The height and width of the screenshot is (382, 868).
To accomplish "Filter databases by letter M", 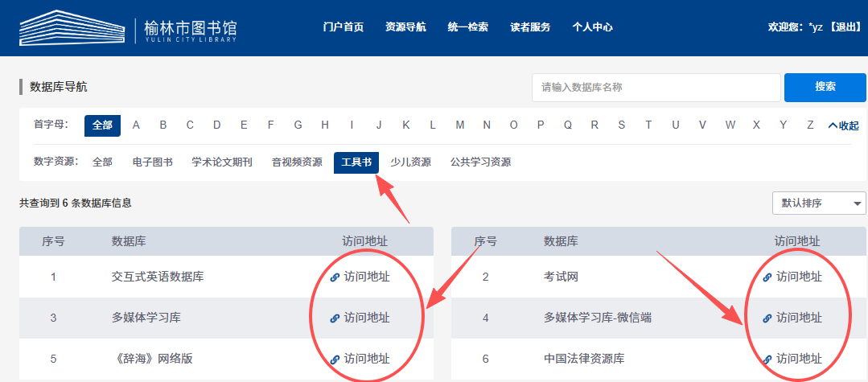I will (459, 125).
